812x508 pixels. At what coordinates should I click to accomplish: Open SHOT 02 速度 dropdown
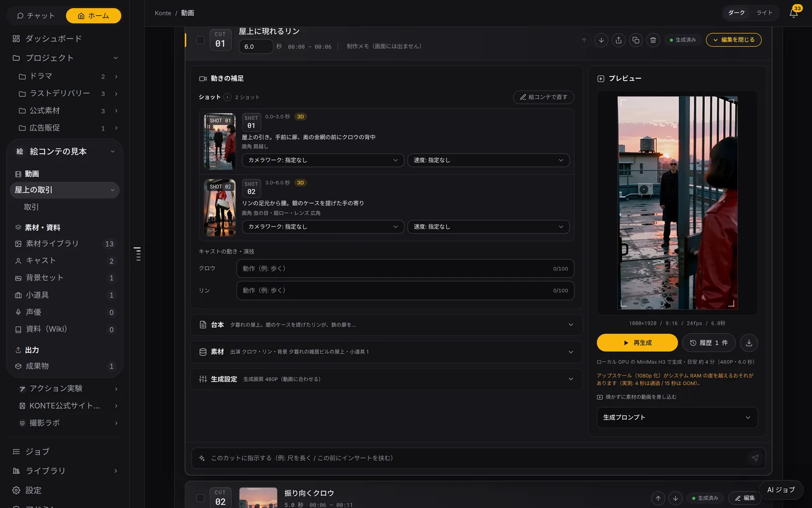[488, 227]
